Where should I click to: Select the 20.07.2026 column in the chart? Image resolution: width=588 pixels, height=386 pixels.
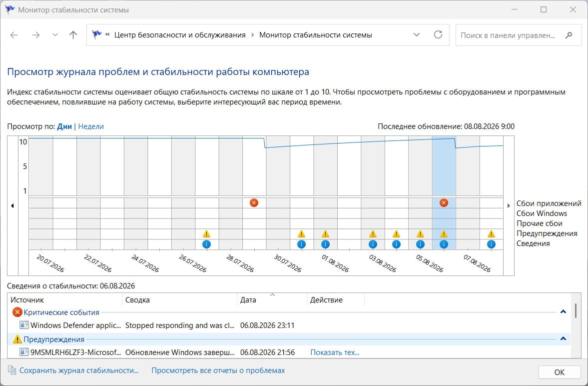click(x=41, y=192)
